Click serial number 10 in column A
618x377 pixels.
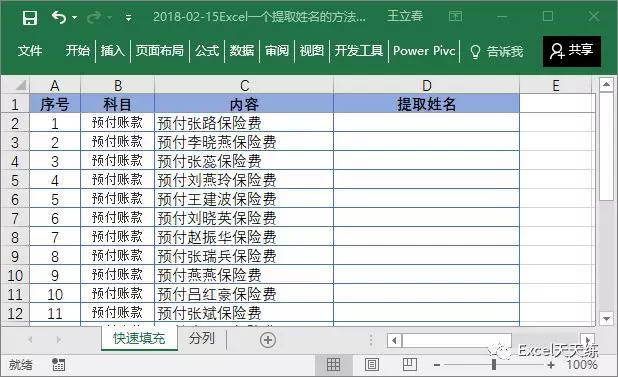click(x=55, y=294)
